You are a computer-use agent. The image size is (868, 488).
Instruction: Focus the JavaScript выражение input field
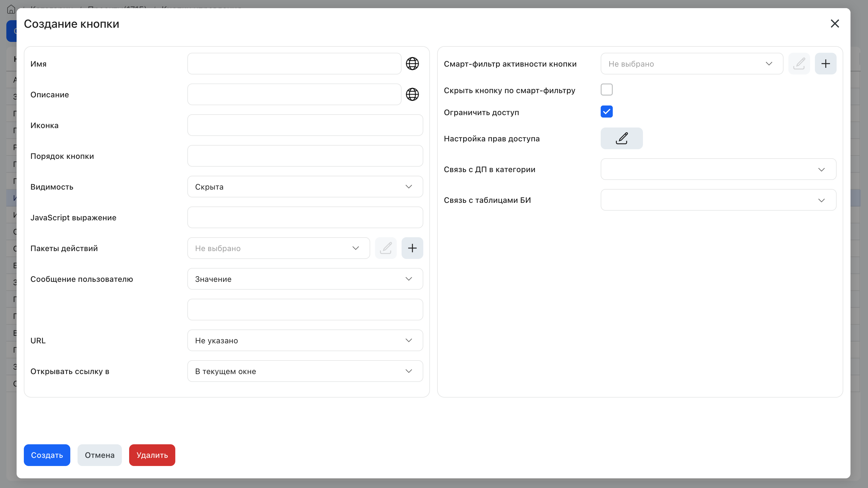[305, 217]
